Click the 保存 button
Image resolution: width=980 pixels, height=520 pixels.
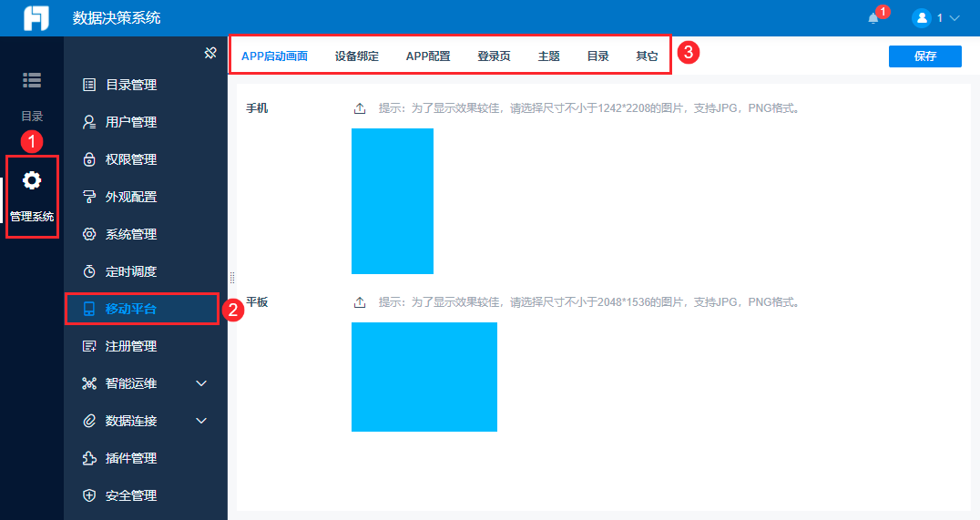point(925,56)
